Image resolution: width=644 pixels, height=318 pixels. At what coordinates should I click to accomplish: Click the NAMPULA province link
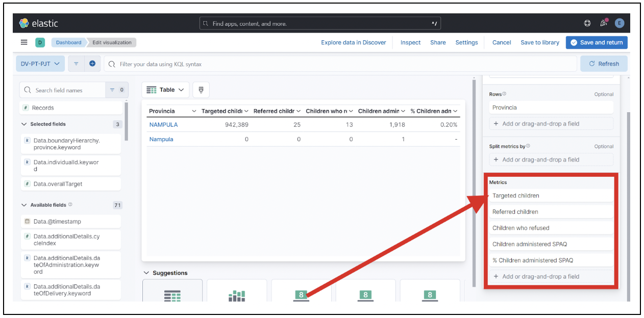[x=163, y=124]
